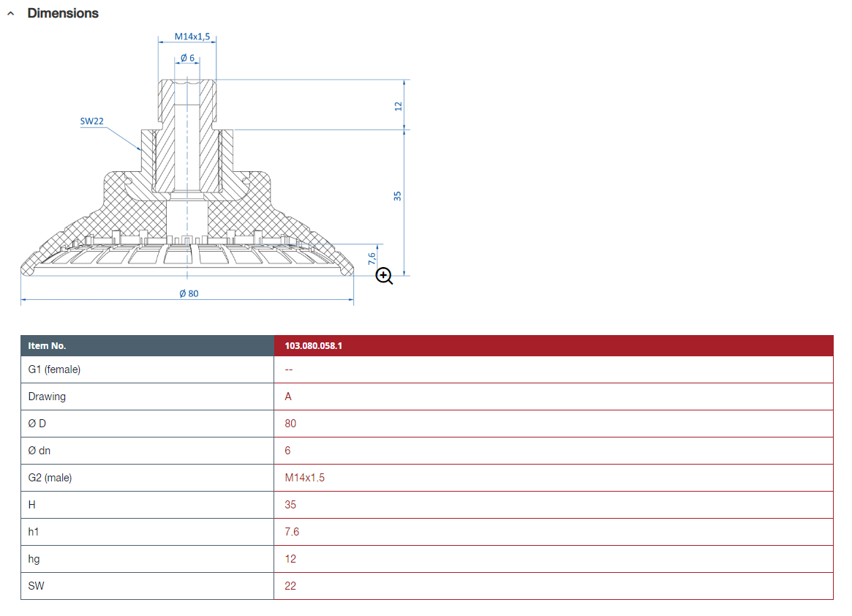Click the SW22 callout in drawing

[91, 121]
